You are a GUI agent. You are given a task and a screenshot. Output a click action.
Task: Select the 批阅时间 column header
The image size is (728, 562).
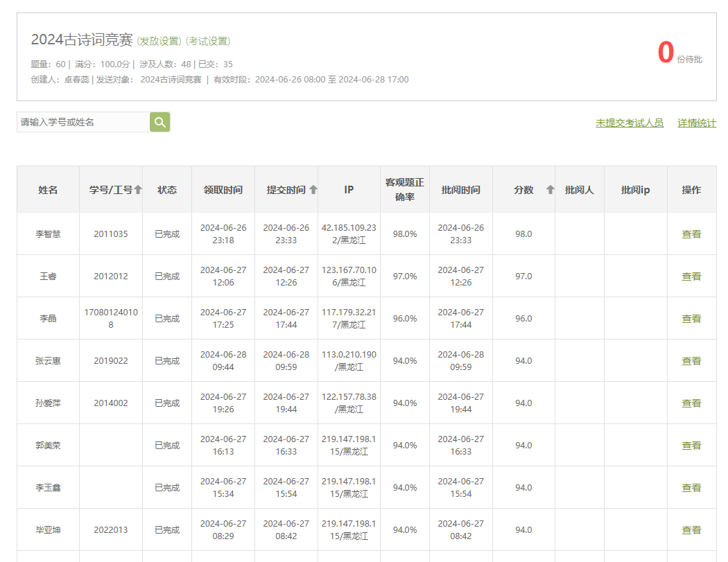pyautogui.click(x=460, y=190)
